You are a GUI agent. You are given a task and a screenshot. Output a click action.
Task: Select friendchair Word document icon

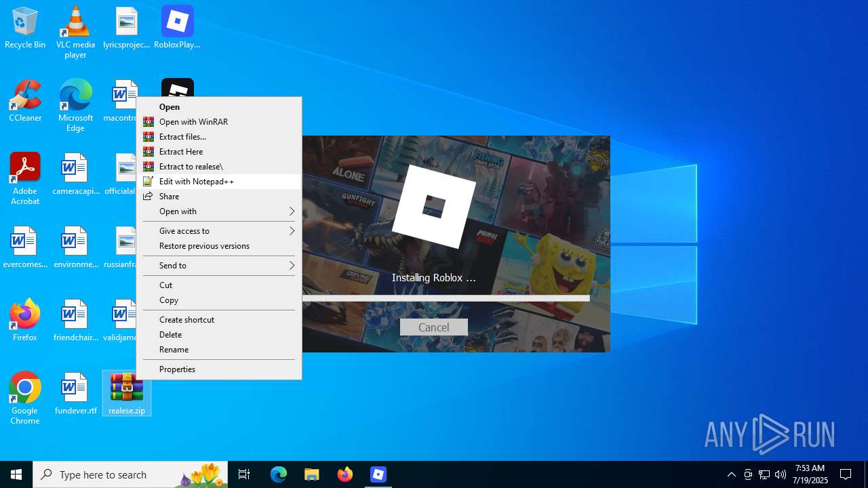click(75, 321)
